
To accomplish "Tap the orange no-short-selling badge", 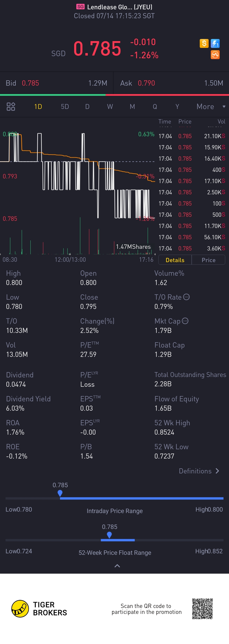I will click(x=215, y=55).
